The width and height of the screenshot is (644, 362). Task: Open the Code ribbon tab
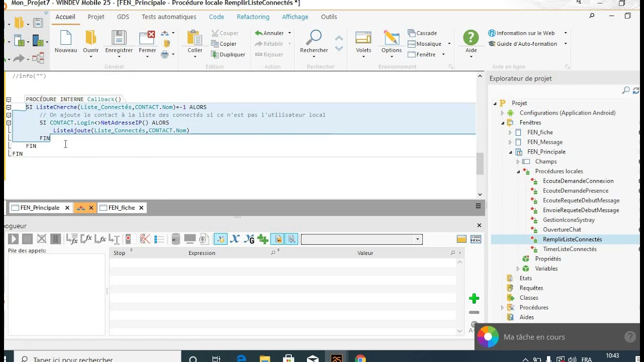click(216, 17)
